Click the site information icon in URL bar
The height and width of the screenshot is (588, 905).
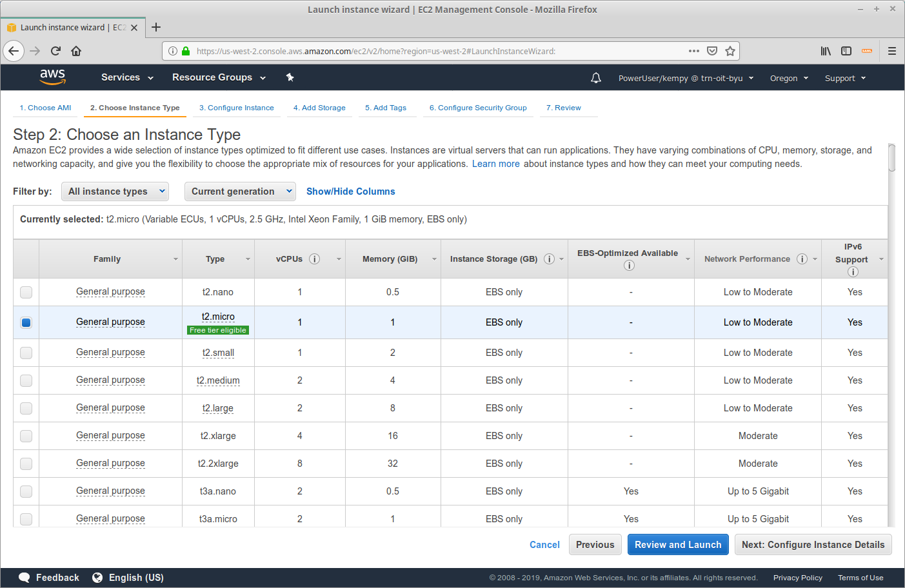(x=173, y=51)
